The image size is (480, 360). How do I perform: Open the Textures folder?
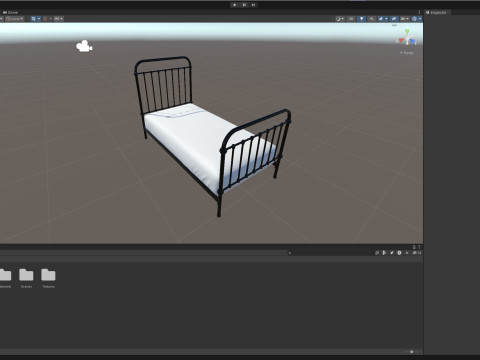pos(48,278)
